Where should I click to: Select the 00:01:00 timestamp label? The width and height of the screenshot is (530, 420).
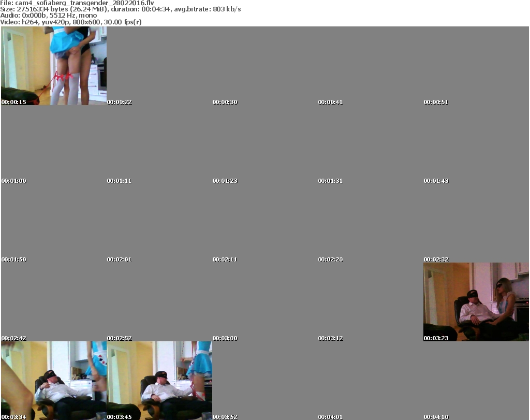click(14, 181)
